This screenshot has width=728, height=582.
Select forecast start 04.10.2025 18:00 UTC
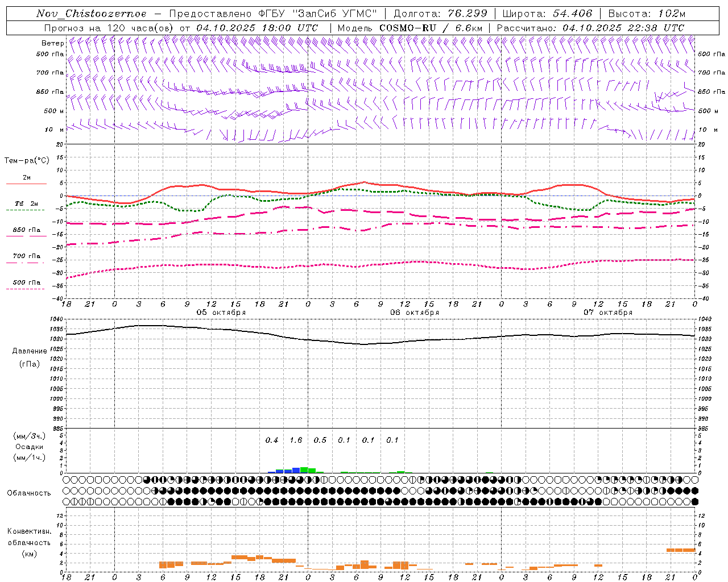tap(257, 28)
